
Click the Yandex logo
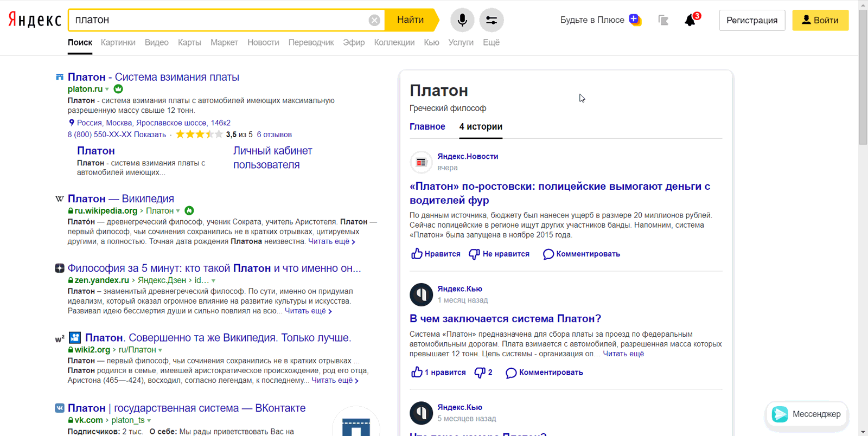(x=34, y=20)
